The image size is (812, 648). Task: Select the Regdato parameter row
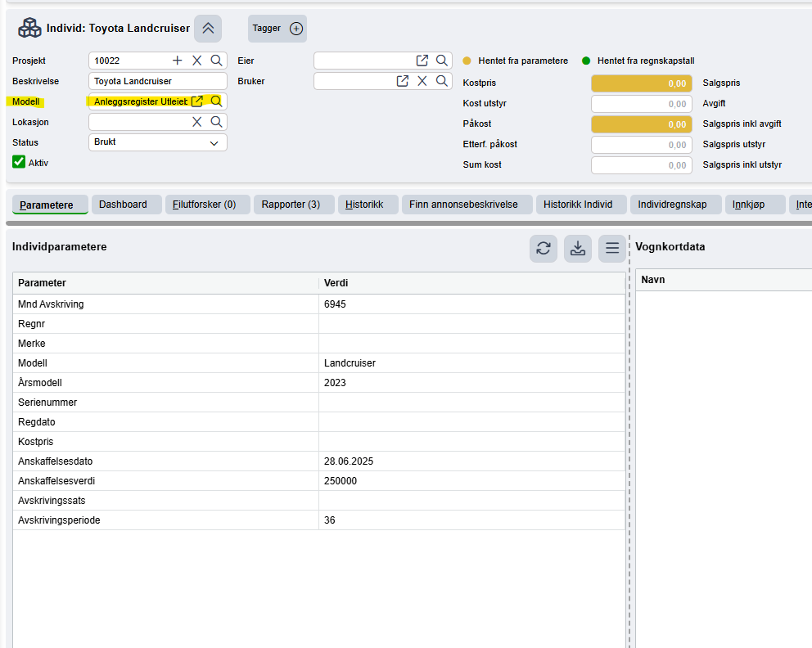click(319, 422)
